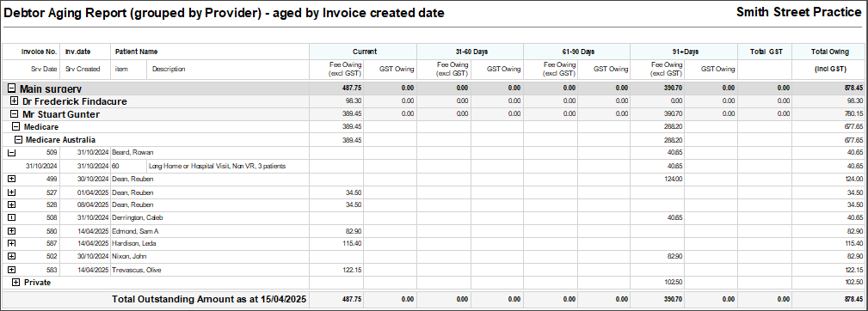This screenshot has height=311, width=868.
Task: Click the Total Owing column header
Action: [830, 52]
